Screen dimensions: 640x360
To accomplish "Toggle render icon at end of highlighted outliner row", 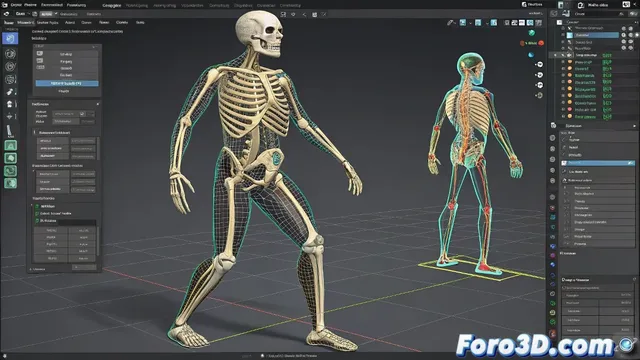I will (x=637, y=35).
